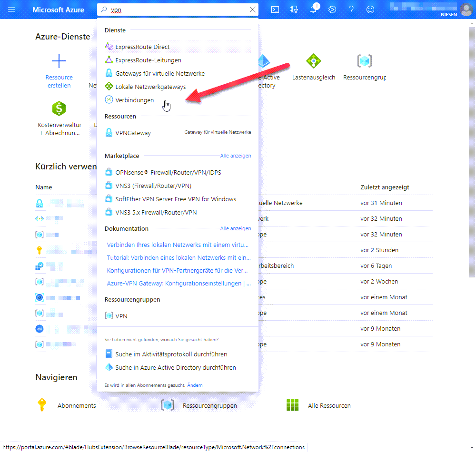Open recent virtual network item icon
This screenshot has width=476, height=452.
coord(40,219)
